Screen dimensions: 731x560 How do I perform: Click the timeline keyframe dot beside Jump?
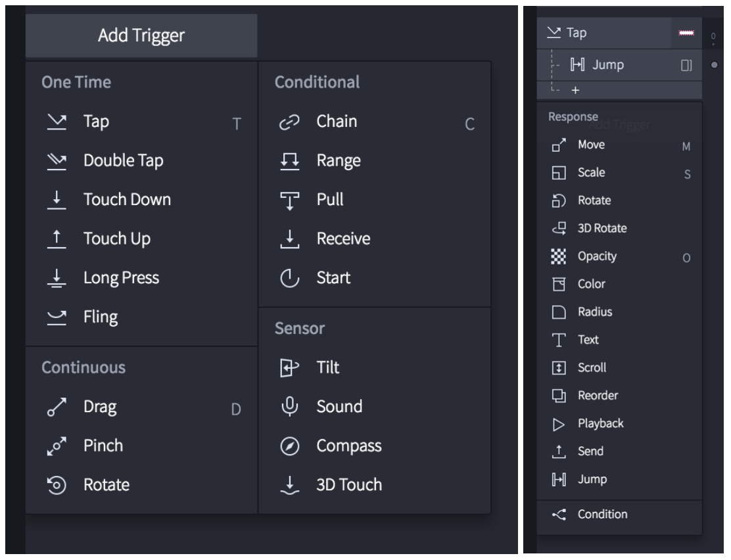714,65
